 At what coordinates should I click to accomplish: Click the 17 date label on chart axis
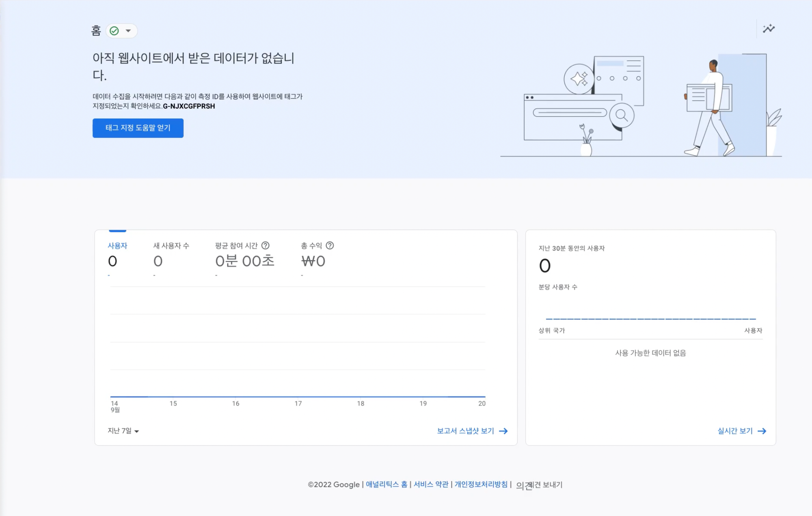[298, 404]
